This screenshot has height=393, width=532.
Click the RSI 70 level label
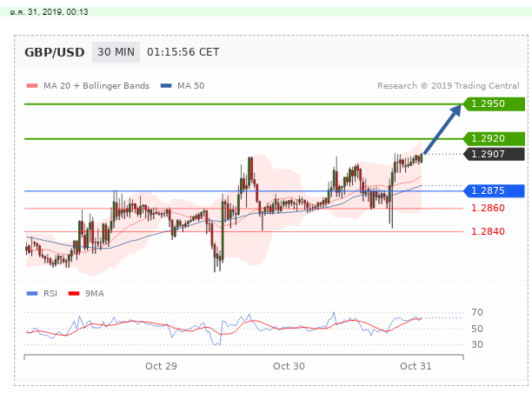[x=477, y=312]
